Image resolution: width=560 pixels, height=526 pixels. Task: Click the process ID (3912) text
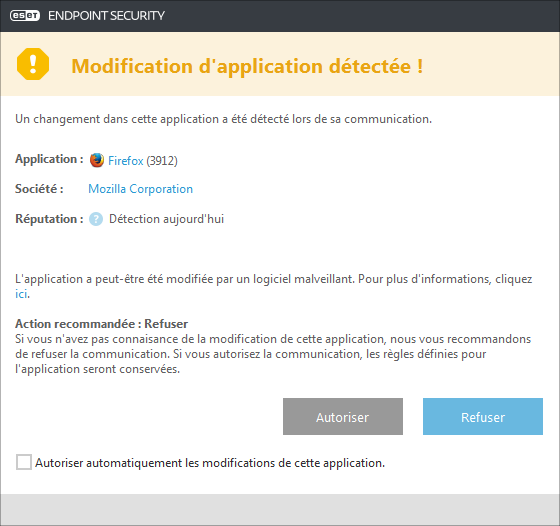pos(162,161)
